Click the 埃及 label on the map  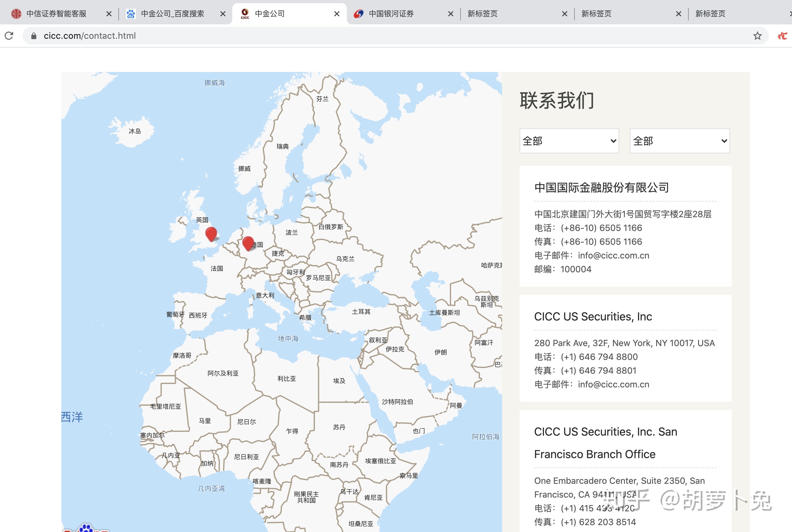[339, 381]
